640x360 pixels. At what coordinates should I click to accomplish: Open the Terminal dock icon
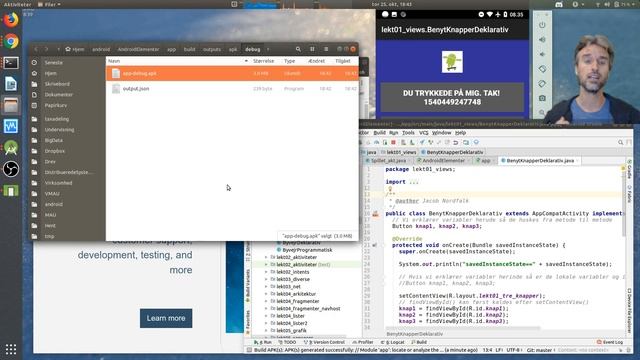click(11, 63)
